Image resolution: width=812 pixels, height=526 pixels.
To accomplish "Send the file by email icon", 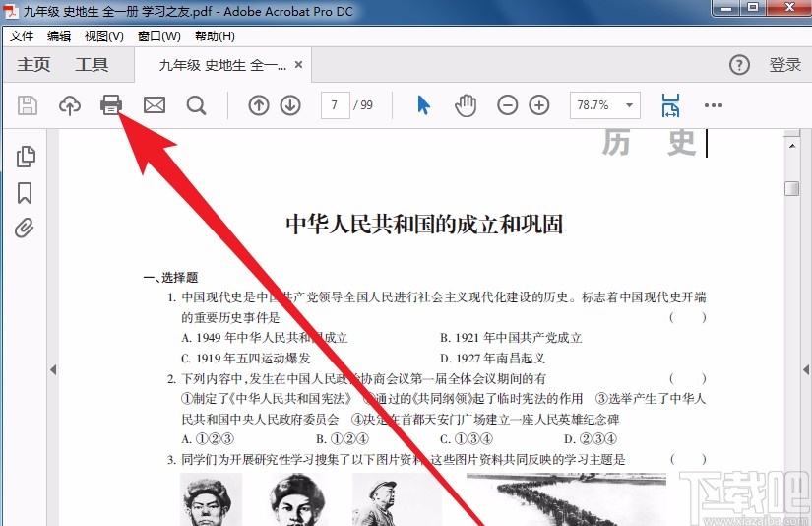I will pos(155,105).
